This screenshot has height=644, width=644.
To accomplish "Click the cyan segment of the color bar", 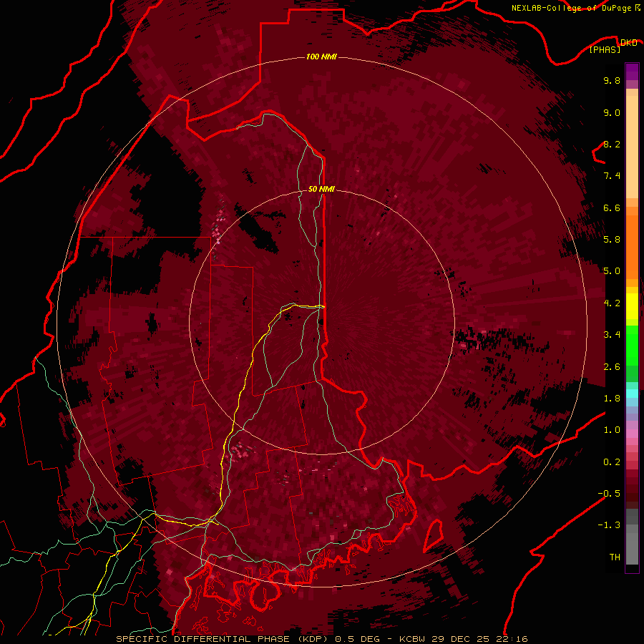I will click(632, 394).
